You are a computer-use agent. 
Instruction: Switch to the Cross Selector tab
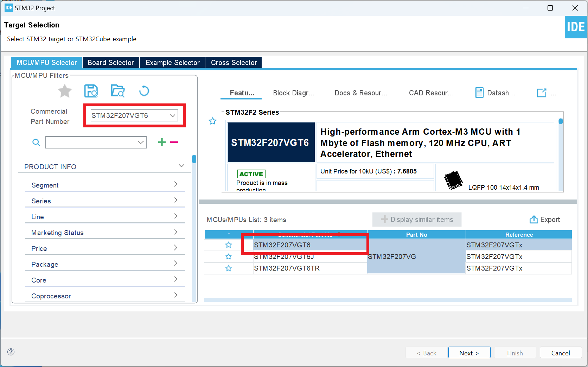(x=234, y=63)
